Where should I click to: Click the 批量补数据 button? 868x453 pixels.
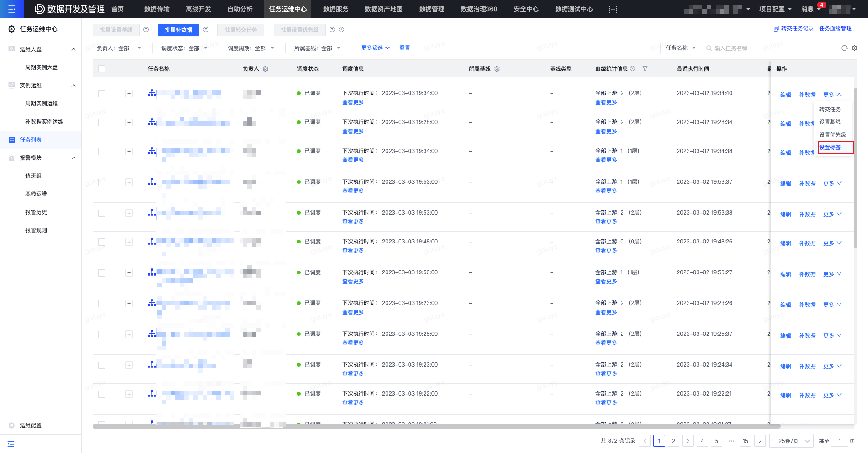tap(179, 29)
